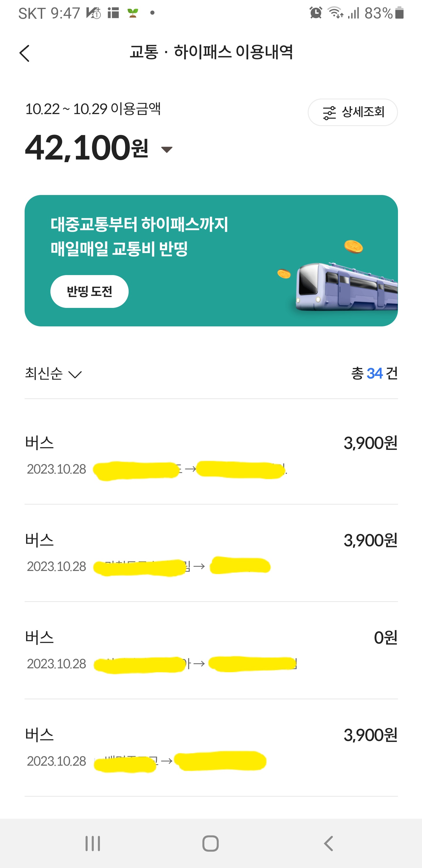
Task: Tap the 총 34 건 total count
Action: pos(374,373)
